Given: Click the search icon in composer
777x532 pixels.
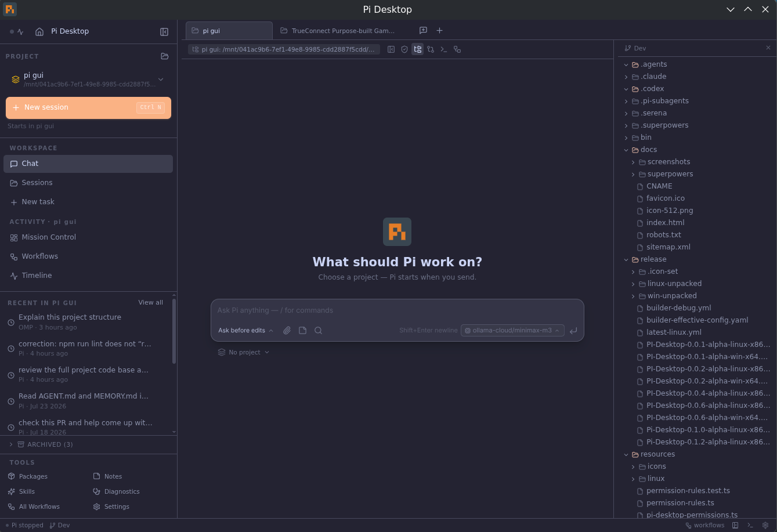Looking at the screenshot, I should (318, 330).
